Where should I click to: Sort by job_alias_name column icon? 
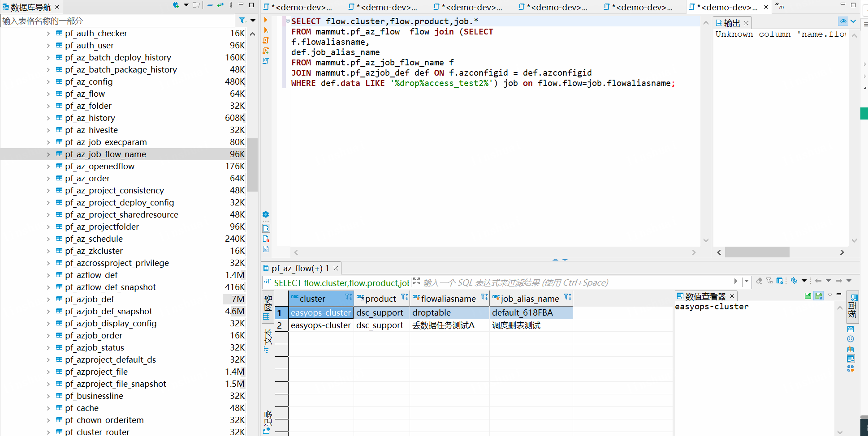tap(567, 297)
